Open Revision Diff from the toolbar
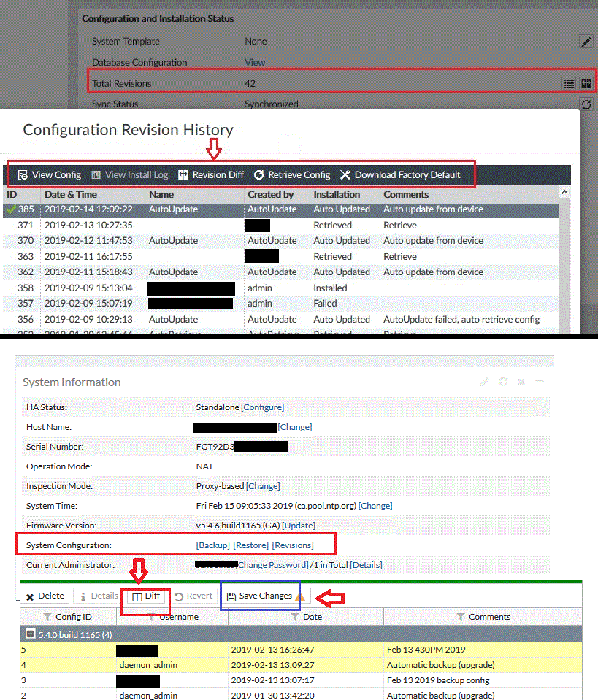Viewport: 598px width, 700px height. 211,175
